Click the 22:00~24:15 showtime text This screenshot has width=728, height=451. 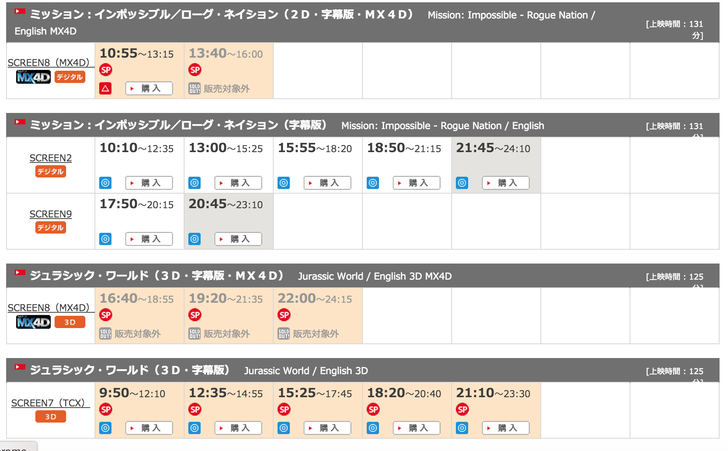click(315, 298)
